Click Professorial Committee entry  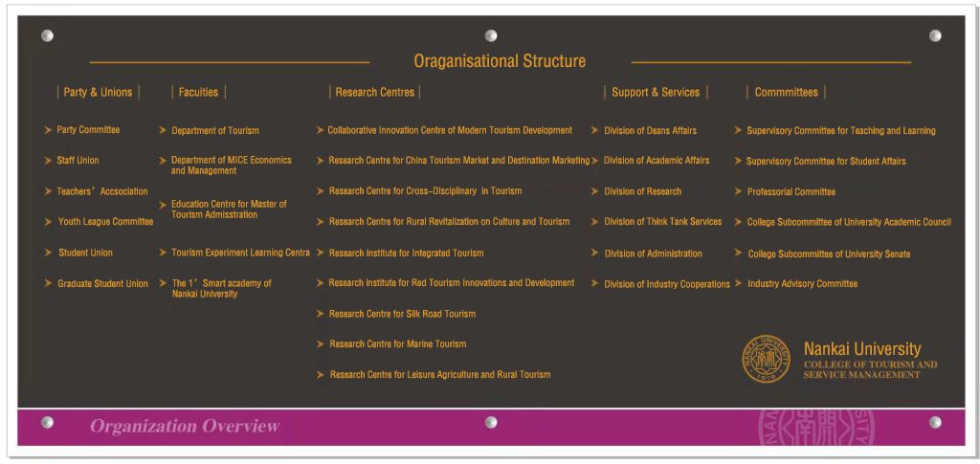791,191
